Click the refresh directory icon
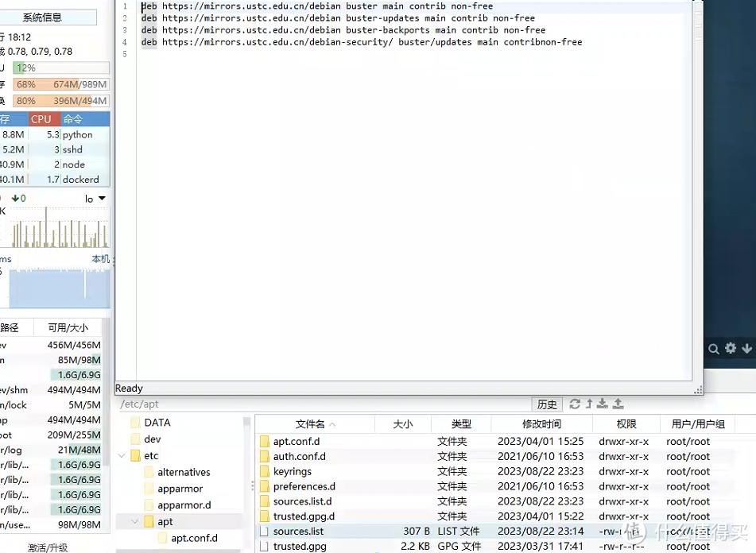This screenshot has height=553, width=756. (575, 404)
